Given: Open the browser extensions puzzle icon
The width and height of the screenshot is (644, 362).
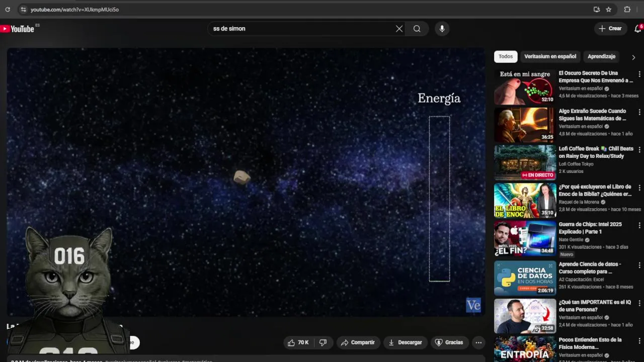Looking at the screenshot, I should click(627, 9).
